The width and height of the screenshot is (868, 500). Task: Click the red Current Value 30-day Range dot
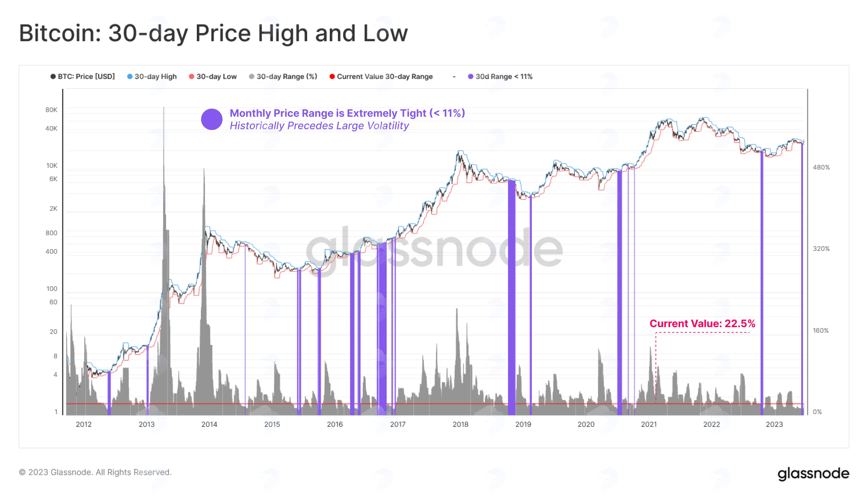[x=332, y=76]
